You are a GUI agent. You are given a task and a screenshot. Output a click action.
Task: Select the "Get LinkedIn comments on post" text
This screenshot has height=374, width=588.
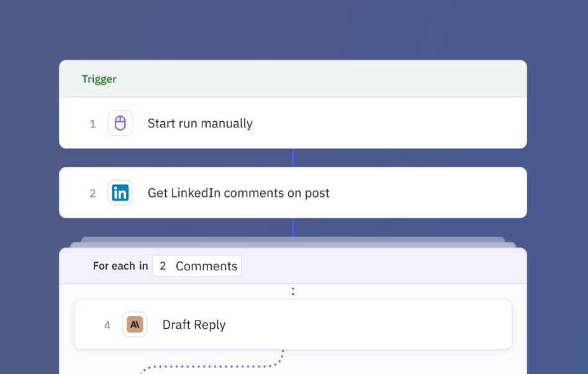tap(238, 193)
